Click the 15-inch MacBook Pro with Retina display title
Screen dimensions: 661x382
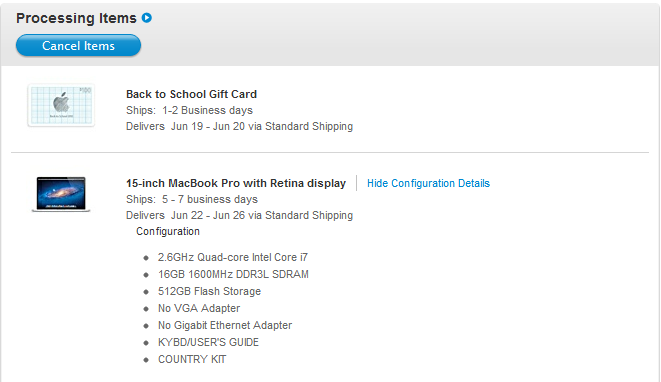236,183
